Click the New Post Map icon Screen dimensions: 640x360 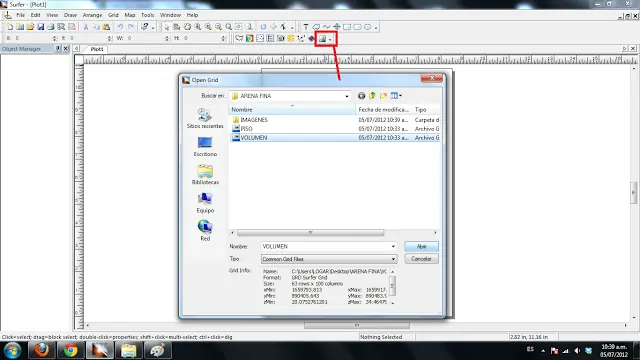(260, 38)
